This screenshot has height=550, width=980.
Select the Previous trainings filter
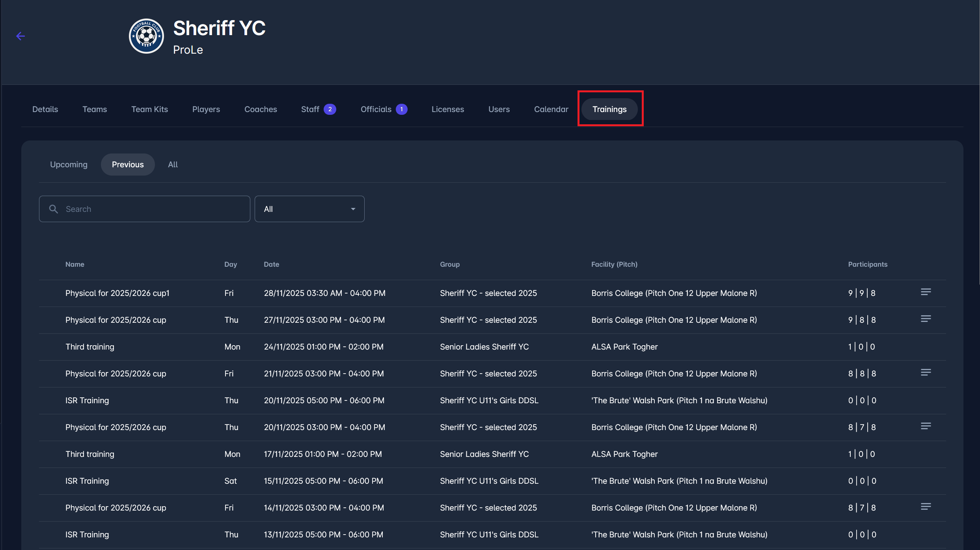[x=128, y=165]
